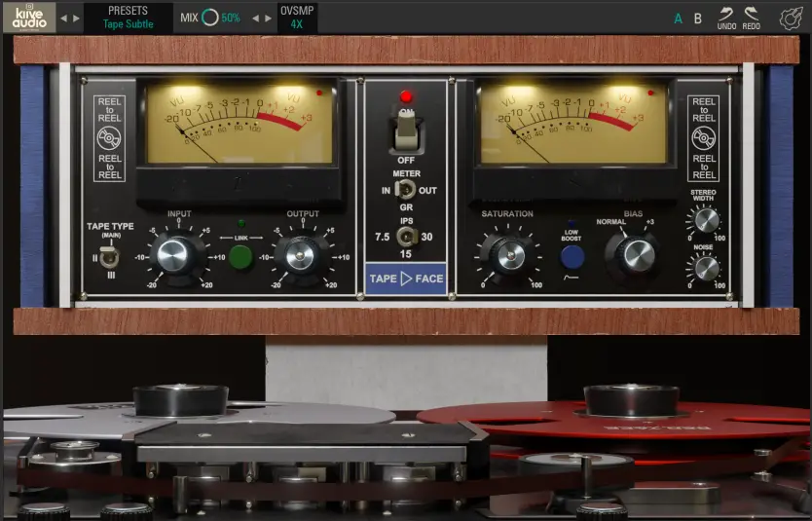Click the Redo arrow icon

tap(752, 14)
